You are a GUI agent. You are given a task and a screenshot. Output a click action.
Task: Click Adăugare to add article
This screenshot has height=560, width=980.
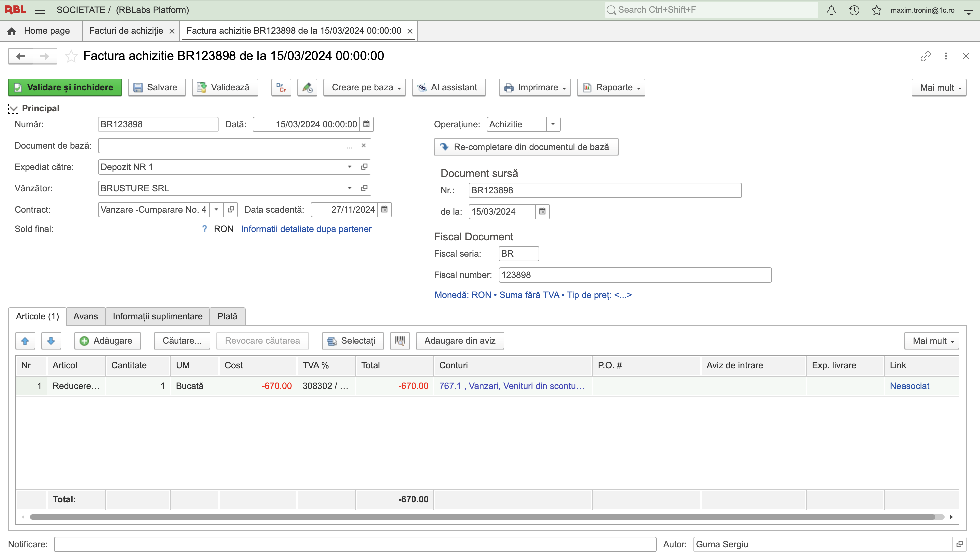(x=107, y=341)
